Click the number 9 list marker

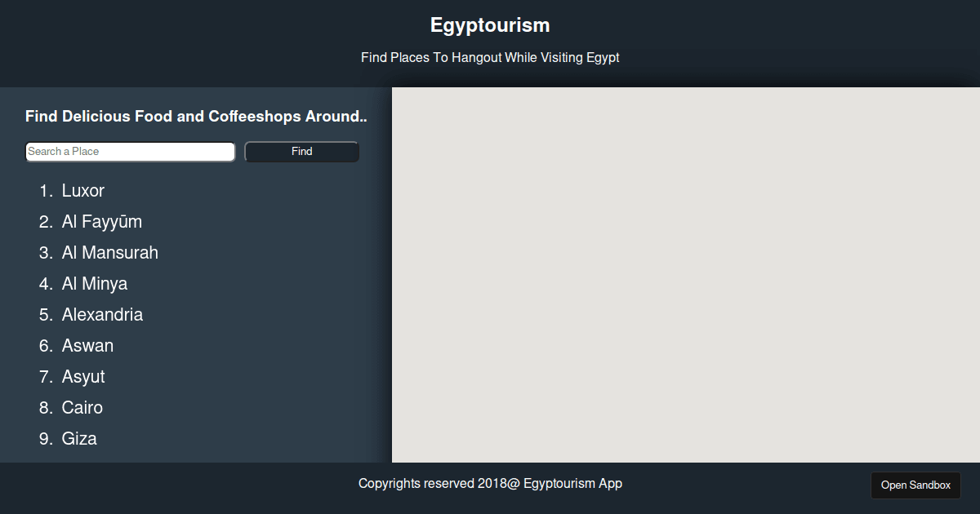pyautogui.click(x=46, y=439)
